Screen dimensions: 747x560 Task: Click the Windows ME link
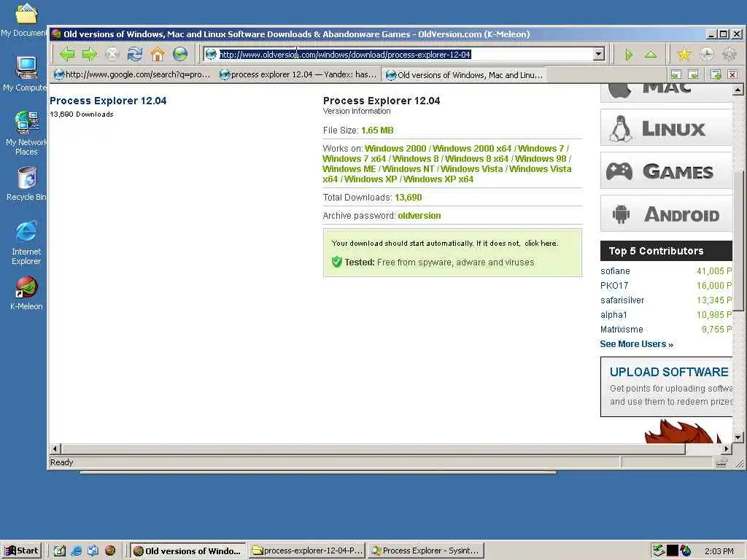point(349,169)
